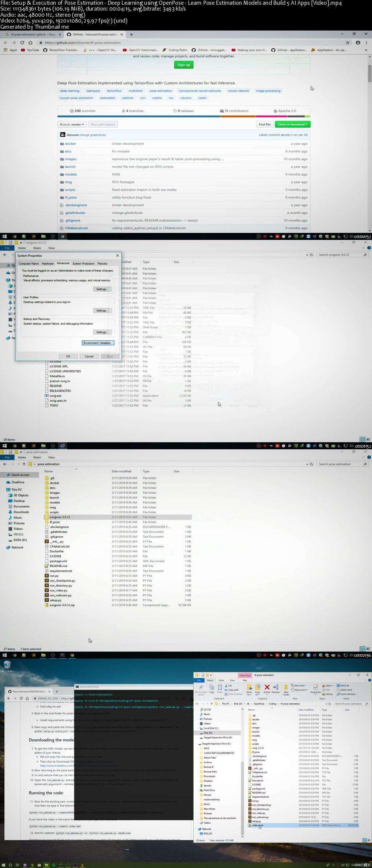Switch pose estimation explorer to details view
Viewport: 372px width, 868px height.
coord(362,649)
